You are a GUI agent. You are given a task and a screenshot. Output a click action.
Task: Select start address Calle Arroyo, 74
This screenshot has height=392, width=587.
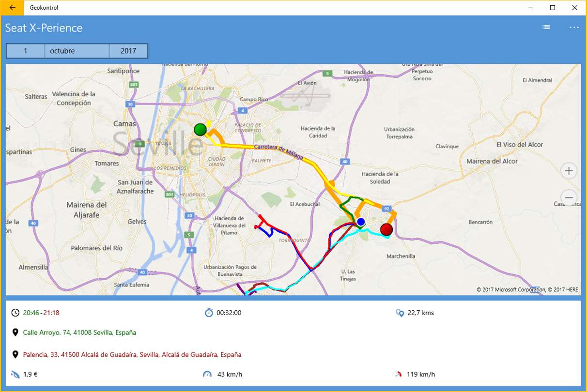tap(79, 332)
